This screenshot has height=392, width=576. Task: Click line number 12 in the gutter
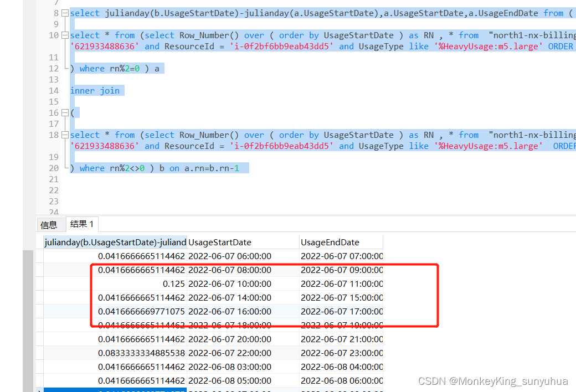[54, 69]
